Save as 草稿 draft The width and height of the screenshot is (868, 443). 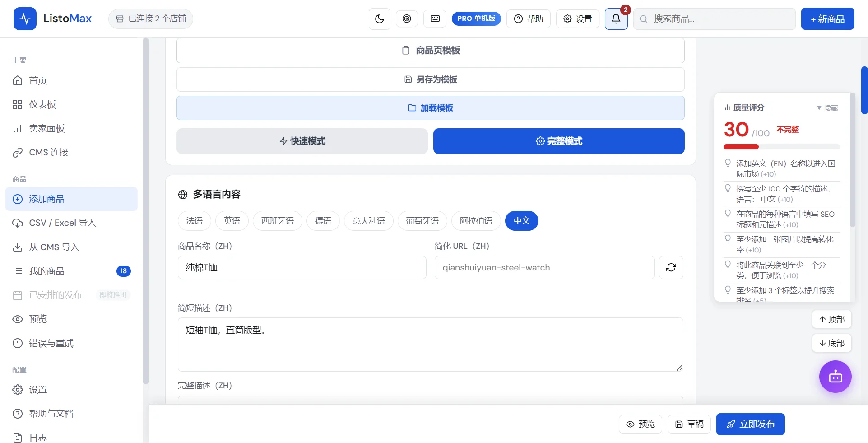689,424
